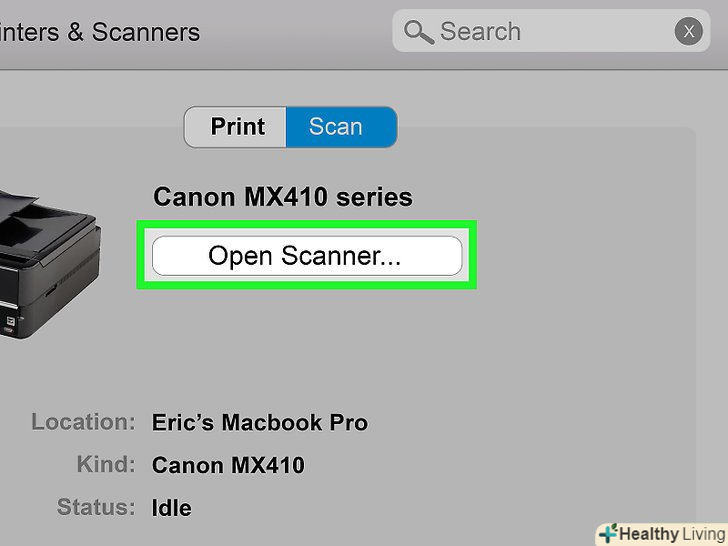The height and width of the screenshot is (546, 728).
Task: Select the Idle status value
Action: 171,507
